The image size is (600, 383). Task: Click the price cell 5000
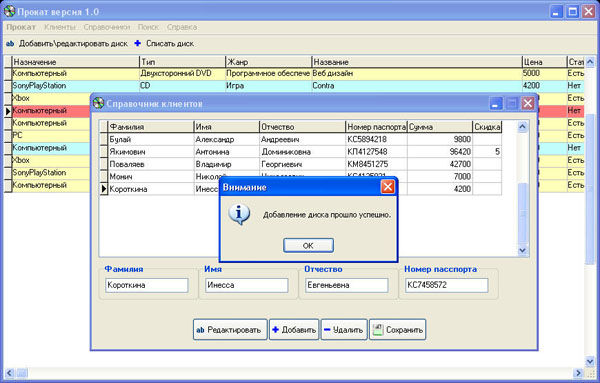tap(544, 73)
